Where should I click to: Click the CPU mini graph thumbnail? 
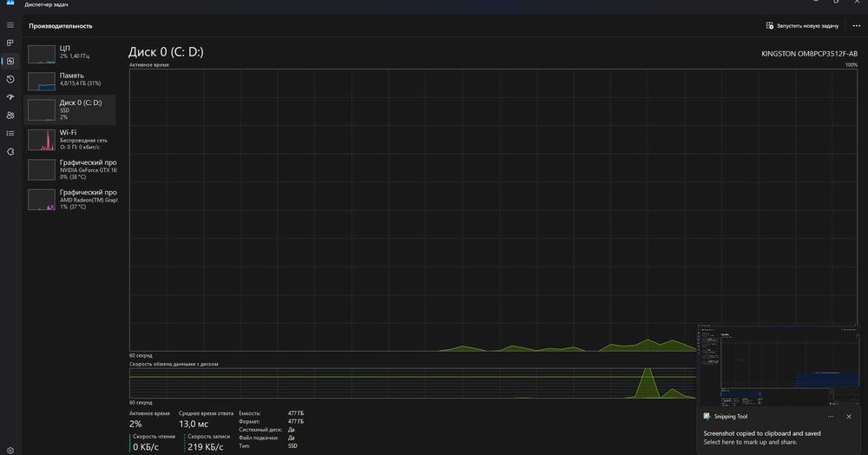pos(42,54)
